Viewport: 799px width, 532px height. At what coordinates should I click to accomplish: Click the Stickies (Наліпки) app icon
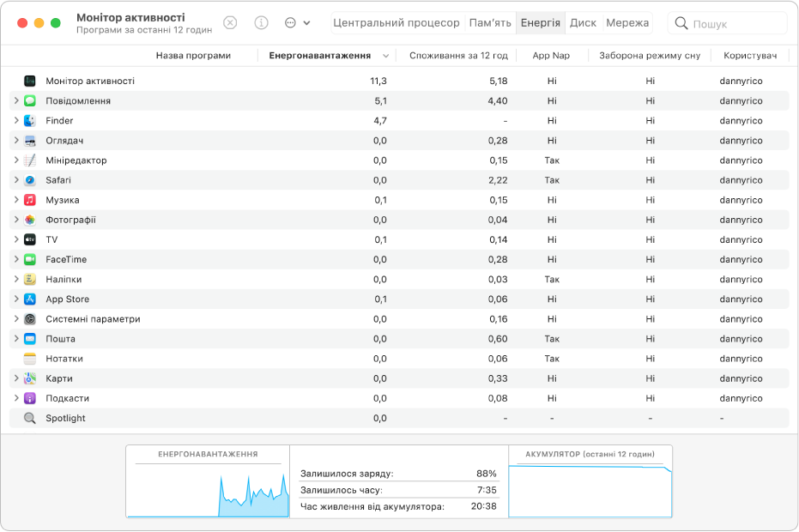[30, 279]
